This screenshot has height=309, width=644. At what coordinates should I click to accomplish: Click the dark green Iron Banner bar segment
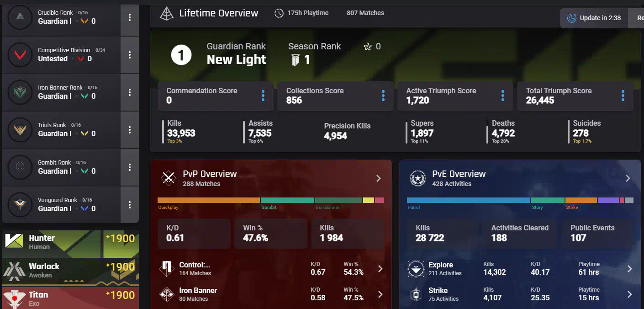(338, 200)
